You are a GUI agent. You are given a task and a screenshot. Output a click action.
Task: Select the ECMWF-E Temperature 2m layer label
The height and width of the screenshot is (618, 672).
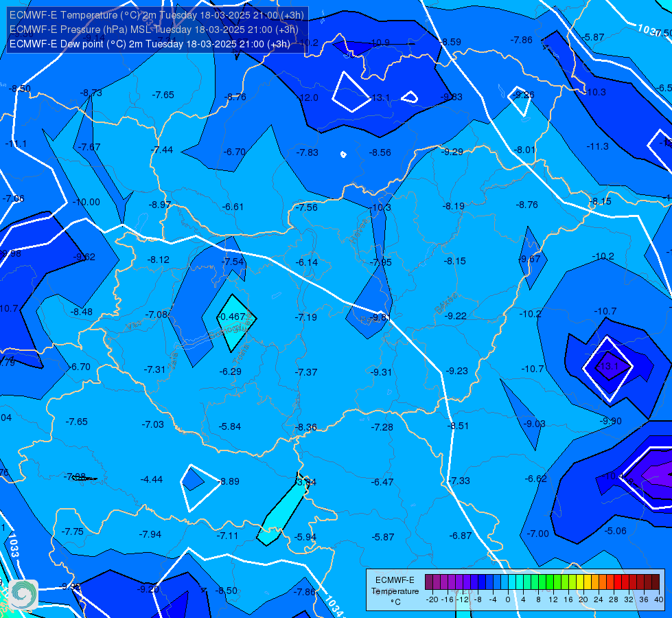coord(157,15)
